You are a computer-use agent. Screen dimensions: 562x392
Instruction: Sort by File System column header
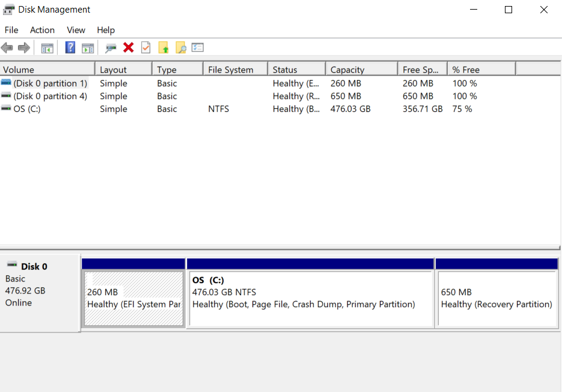point(236,69)
